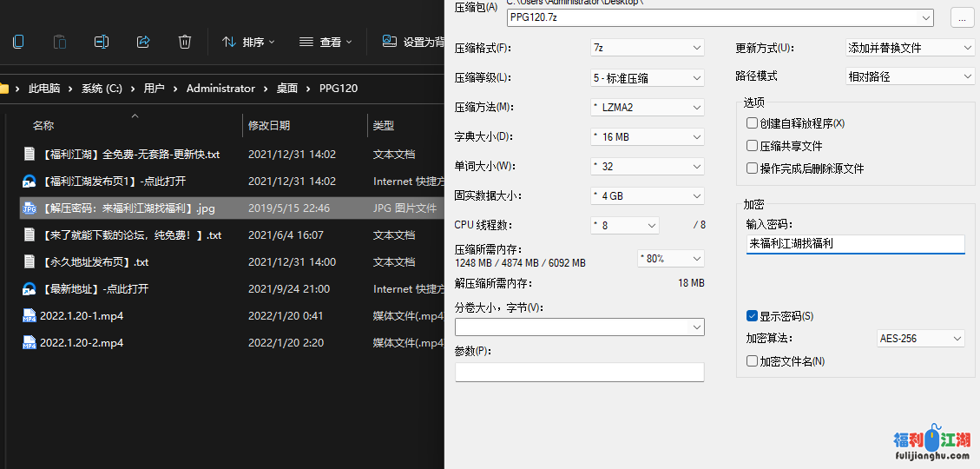Click the Copy icon in Explorer toolbar

click(x=18, y=42)
